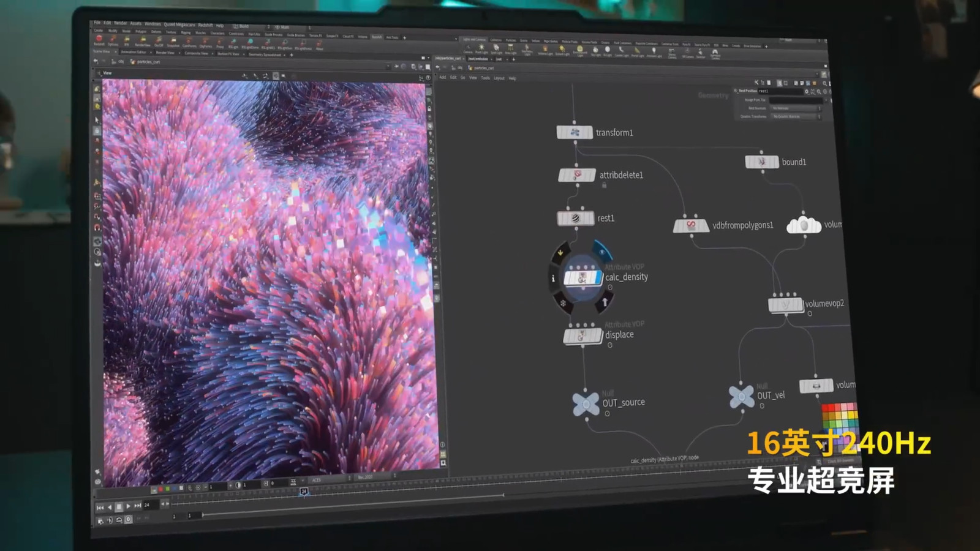Toggle freeze flag on calc_density ring
Viewport: 980px width, 551px height.
pos(563,303)
